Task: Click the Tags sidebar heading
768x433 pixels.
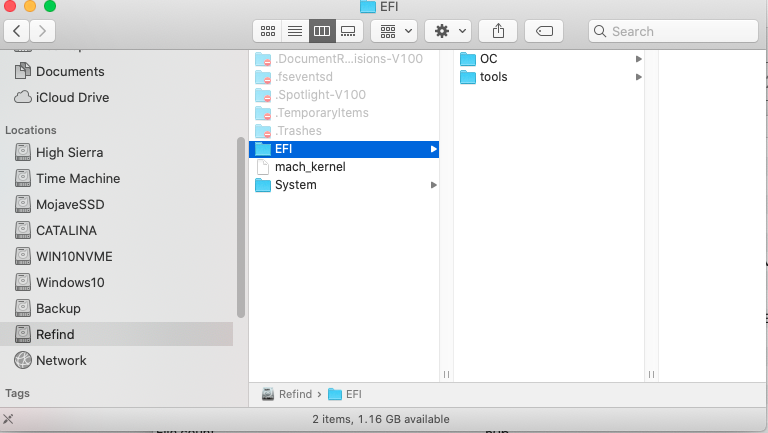Action: click(18, 393)
